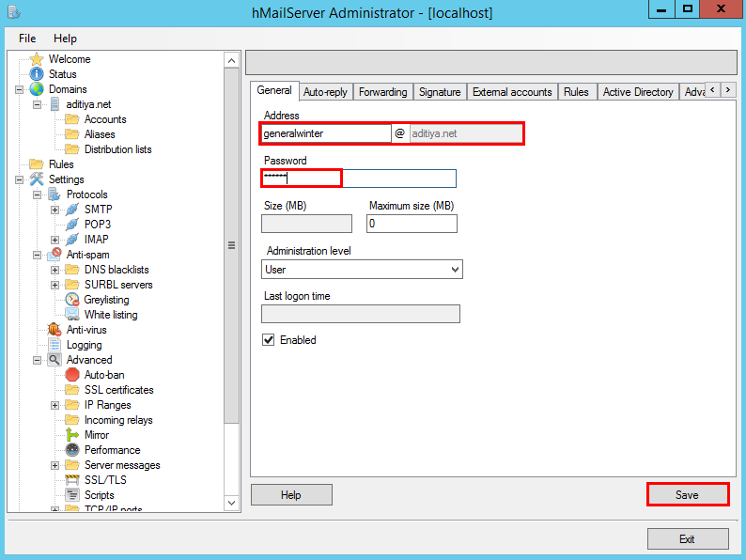746x560 pixels.
Task: Click the tree scrollbar up arrow
Action: coord(231,60)
